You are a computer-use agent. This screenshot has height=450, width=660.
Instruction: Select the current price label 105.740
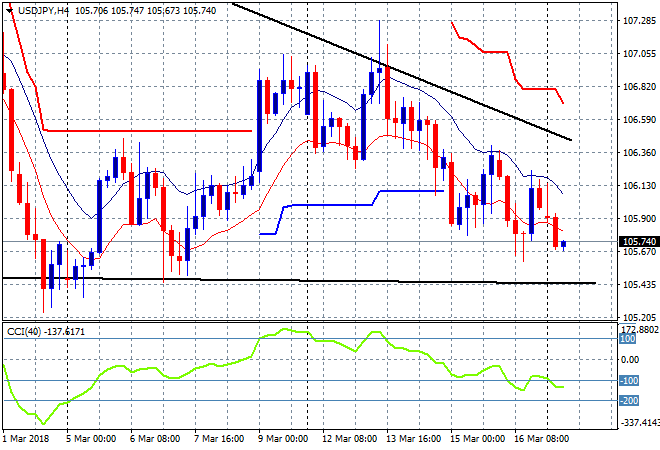click(x=639, y=242)
